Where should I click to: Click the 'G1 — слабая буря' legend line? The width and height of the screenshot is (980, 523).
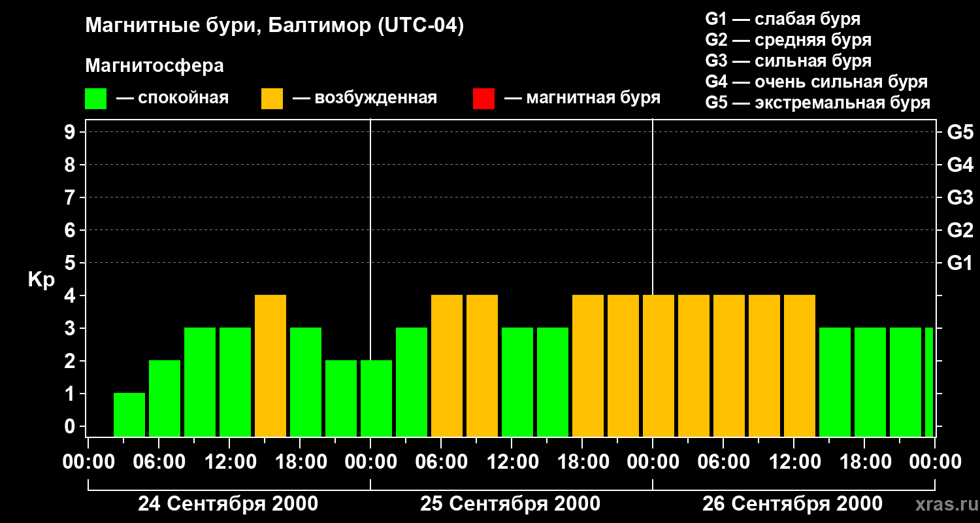(783, 19)
